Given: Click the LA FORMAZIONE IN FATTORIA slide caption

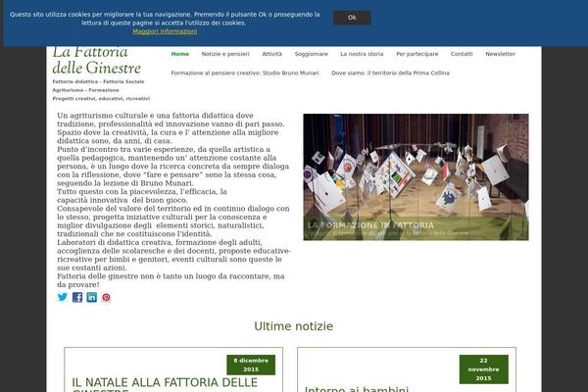Looking at the screenshot, I should pyautogui.click(x=370, y=225).
